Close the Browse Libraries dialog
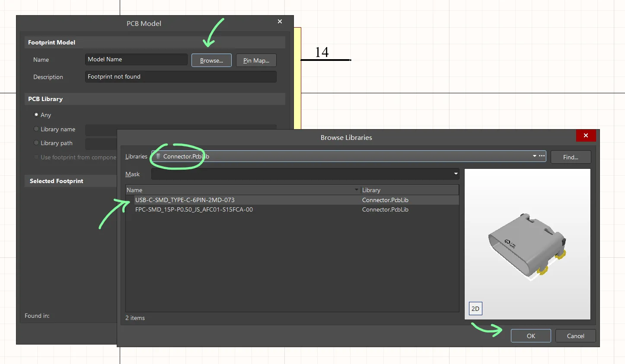This screenshot has height=364, width=625. (586, 136)
